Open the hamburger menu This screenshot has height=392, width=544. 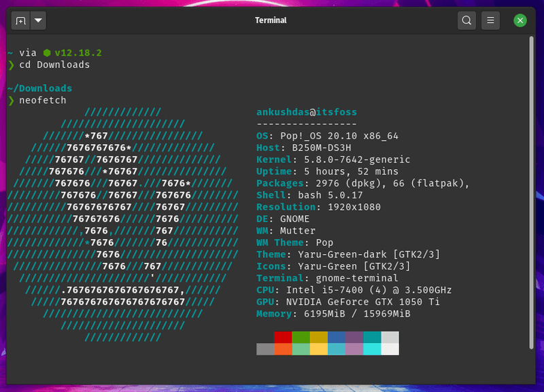[x=491, y=20]
